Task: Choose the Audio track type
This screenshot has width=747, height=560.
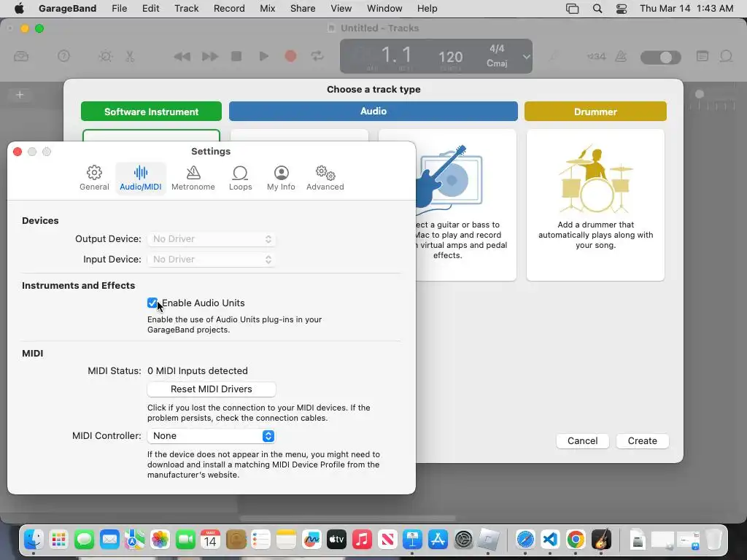Action: click(373, 111)
